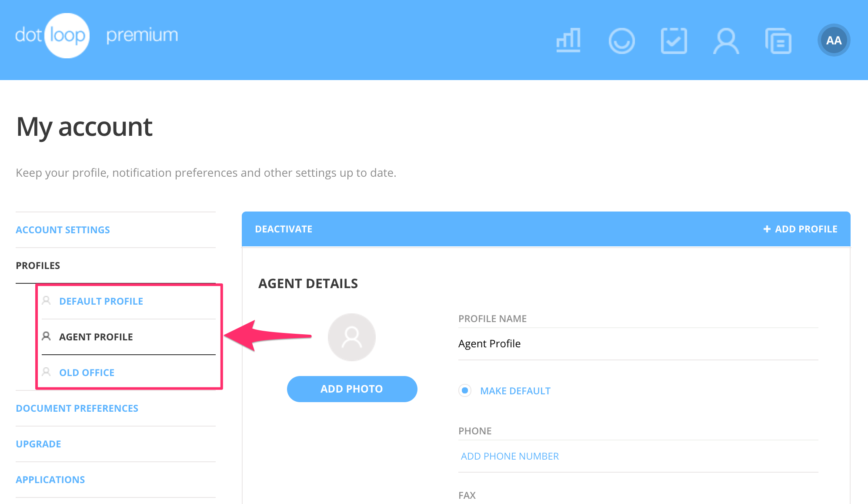This screenshot has width=868, height=504.
Task: Select the Make Default radio button
Action: pyautogui.click(x=466, y=391)
